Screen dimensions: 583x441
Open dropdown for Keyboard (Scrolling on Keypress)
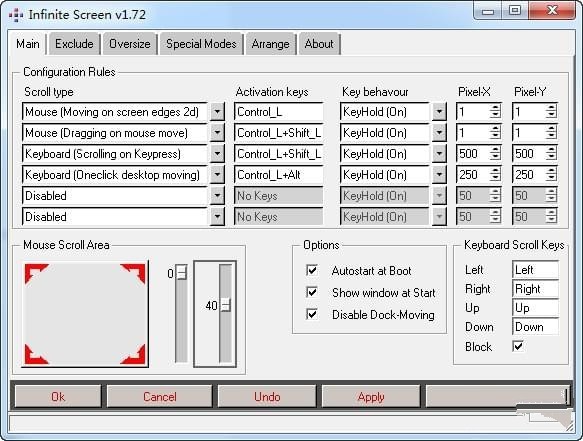[x=217, y=154]
